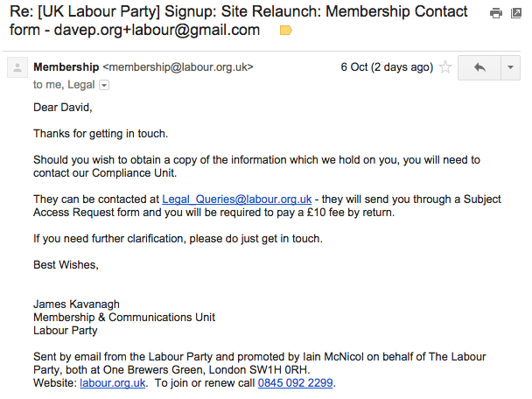
Task: Click the "to me, Legal" recipients text
Action: click(x=64, y=85)
